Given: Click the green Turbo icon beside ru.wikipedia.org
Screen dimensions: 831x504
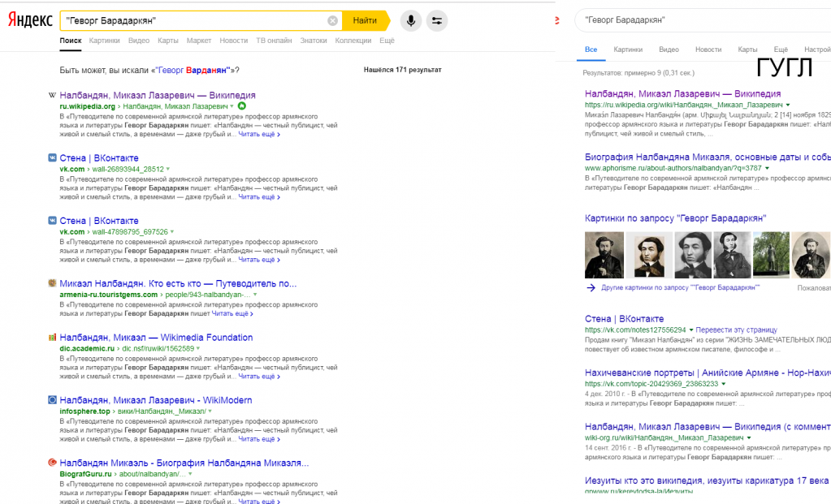Looking at the screenshot, I should [x=241, y=106].
